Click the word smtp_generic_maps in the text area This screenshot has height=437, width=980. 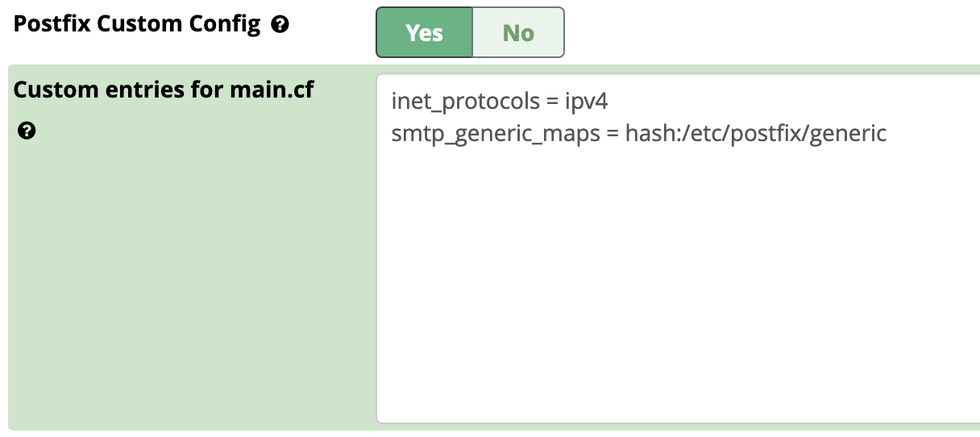click(496, 133)
